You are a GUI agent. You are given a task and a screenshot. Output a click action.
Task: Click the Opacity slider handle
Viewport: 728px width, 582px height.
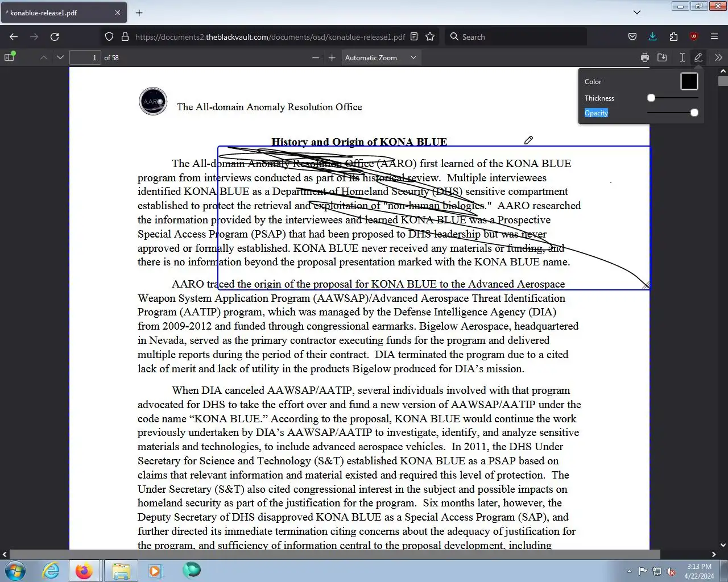click(x=694, y=113)
